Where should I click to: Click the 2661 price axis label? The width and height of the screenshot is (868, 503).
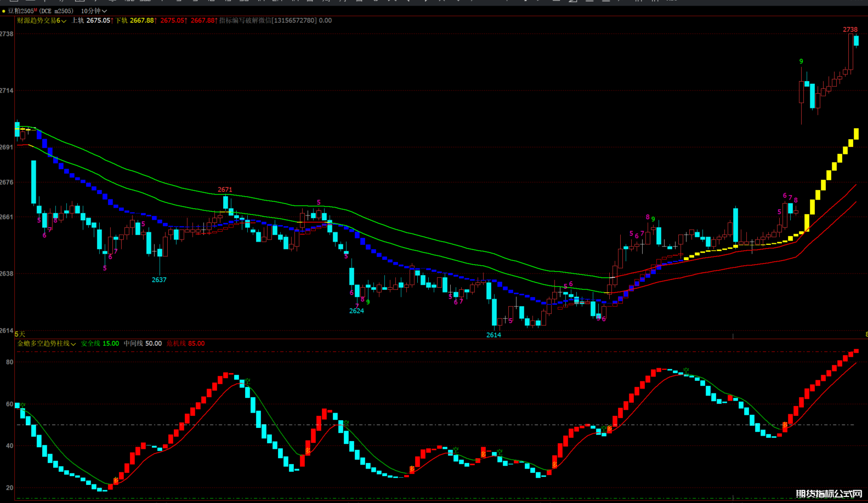tap(7, 217)
